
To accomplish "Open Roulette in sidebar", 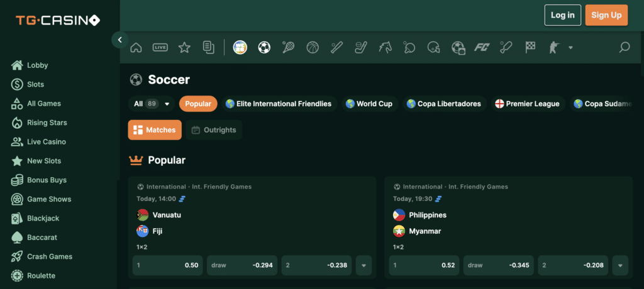I will [33, 275].
